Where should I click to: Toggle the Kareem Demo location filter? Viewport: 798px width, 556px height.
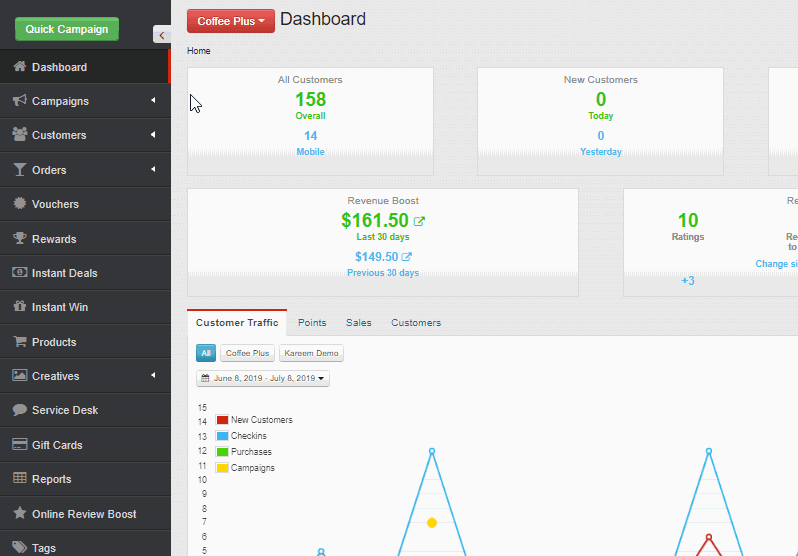311,353
